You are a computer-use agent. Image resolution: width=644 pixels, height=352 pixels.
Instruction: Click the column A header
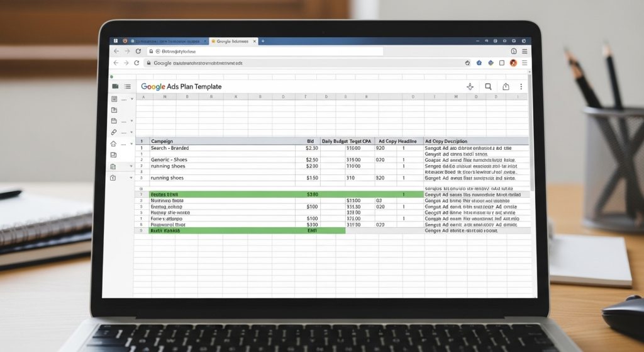coord(144,96)
